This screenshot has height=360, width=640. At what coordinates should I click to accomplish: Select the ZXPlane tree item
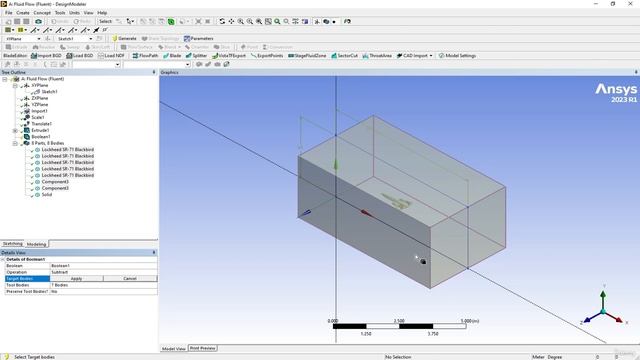[x=40, y=98]
